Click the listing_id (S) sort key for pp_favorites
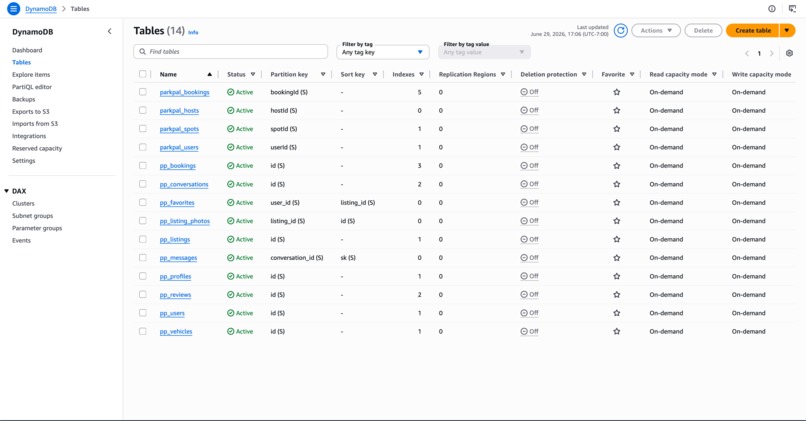 click(x=358, y=203)
